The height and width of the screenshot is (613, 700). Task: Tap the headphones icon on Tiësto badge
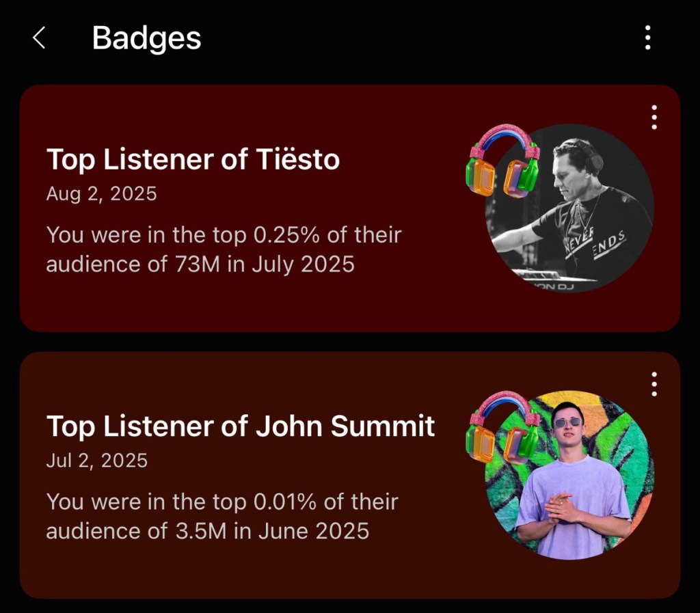tap(504, 161)
